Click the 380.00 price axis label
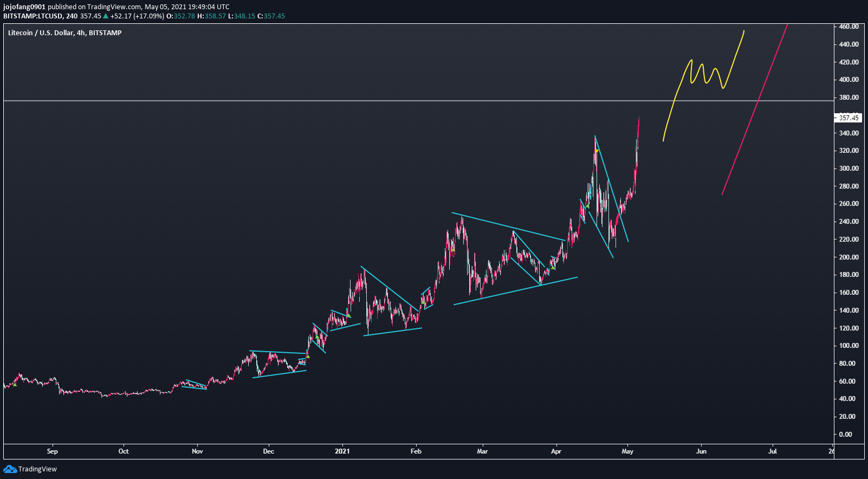This screenshot has width=868, height=479. pos(848,98)
